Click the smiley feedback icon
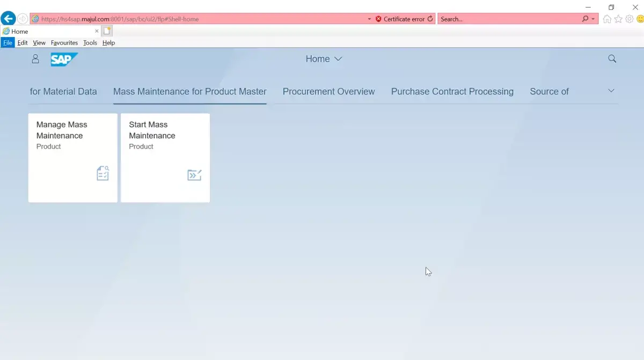 [640, 19]
